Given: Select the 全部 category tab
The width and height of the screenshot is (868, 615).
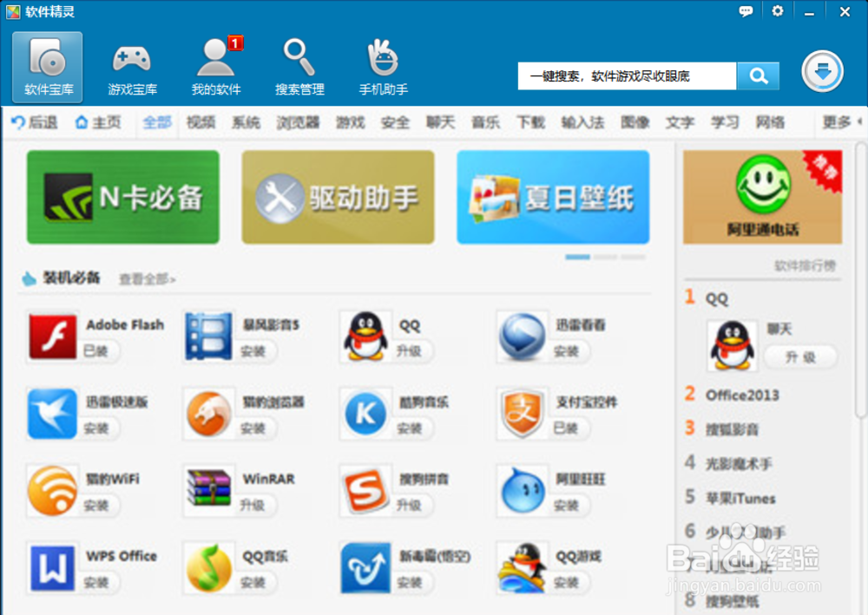Looking at the screenshot, I should tap(156, 122).
